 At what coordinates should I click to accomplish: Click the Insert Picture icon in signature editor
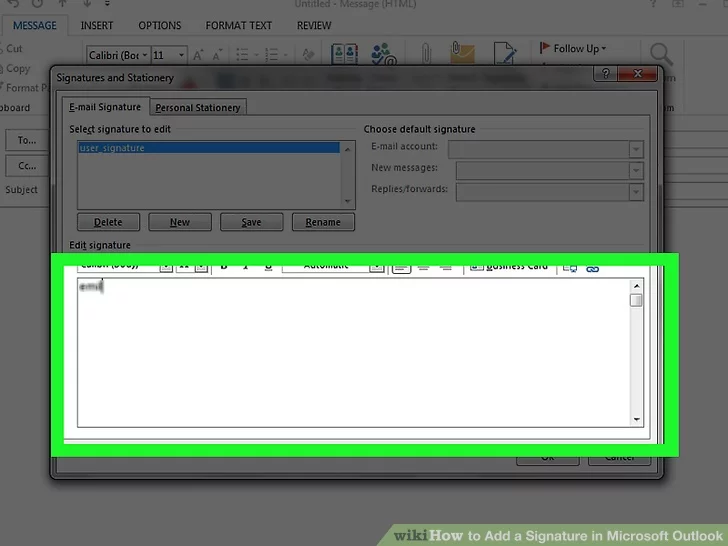pyautogui.click(x=570, y=268)
